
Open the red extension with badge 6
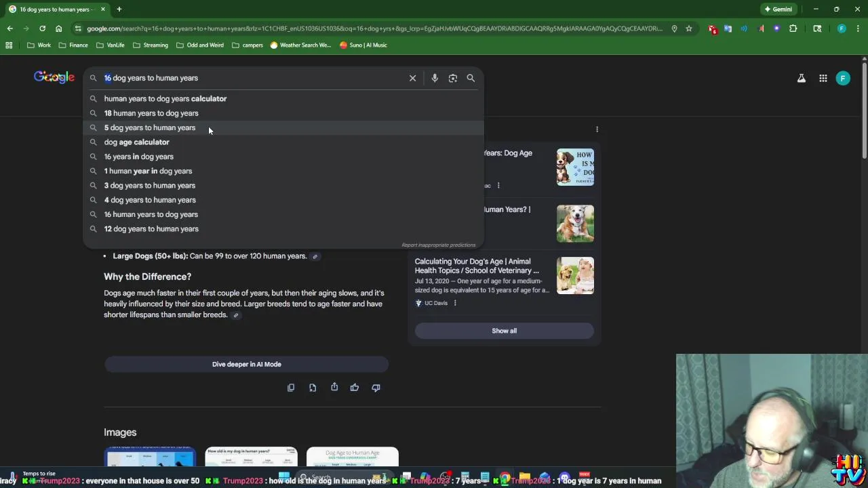(712, 28)
